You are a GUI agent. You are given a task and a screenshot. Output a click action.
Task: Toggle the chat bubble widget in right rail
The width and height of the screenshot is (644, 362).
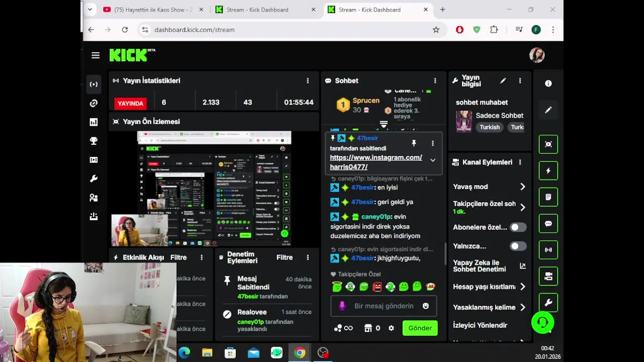pyautogui.click(x=548, y=224)
